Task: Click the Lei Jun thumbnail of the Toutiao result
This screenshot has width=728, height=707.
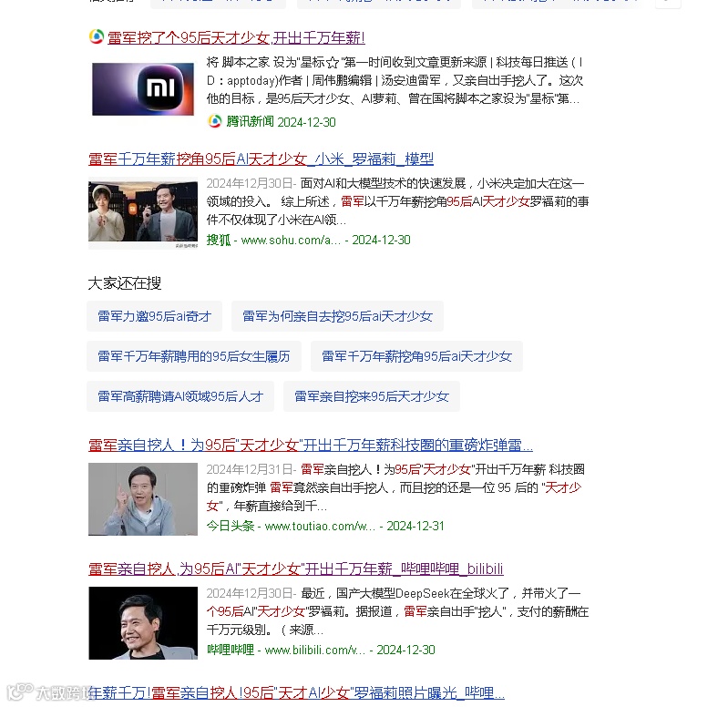Action: point(143,499)
